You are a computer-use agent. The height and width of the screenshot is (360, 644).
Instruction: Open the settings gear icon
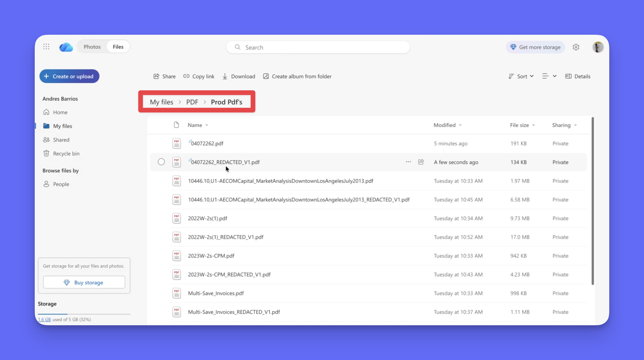click(576, 47)
